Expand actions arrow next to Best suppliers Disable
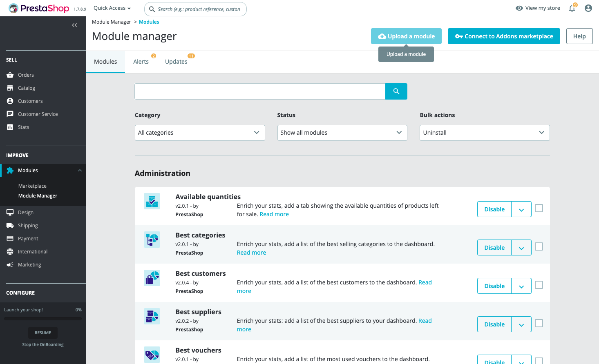 (521, 324)
